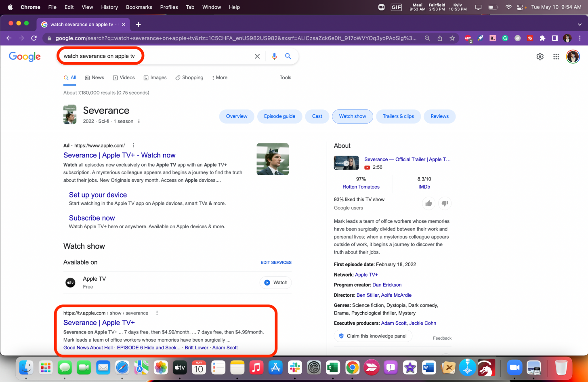Switch to Videos results tab

[124, 78]
